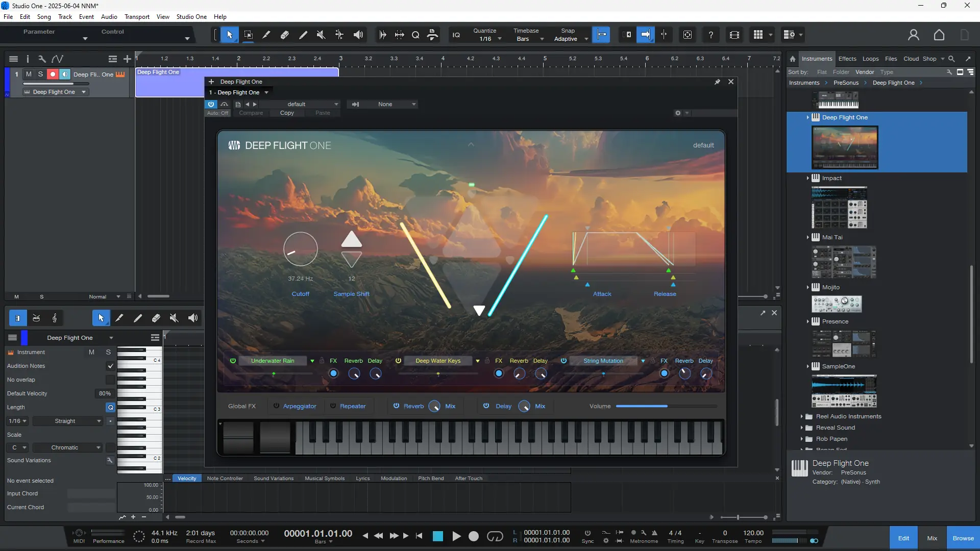Image resolution: width=980 pixels, height=551 pixels.
Task: Click the Browse button in the bottom right
Action: pos(964,538)
